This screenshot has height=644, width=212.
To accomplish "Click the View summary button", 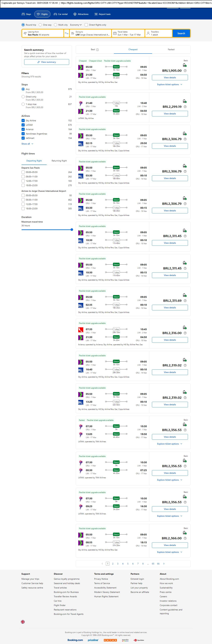I will point(47,62).
